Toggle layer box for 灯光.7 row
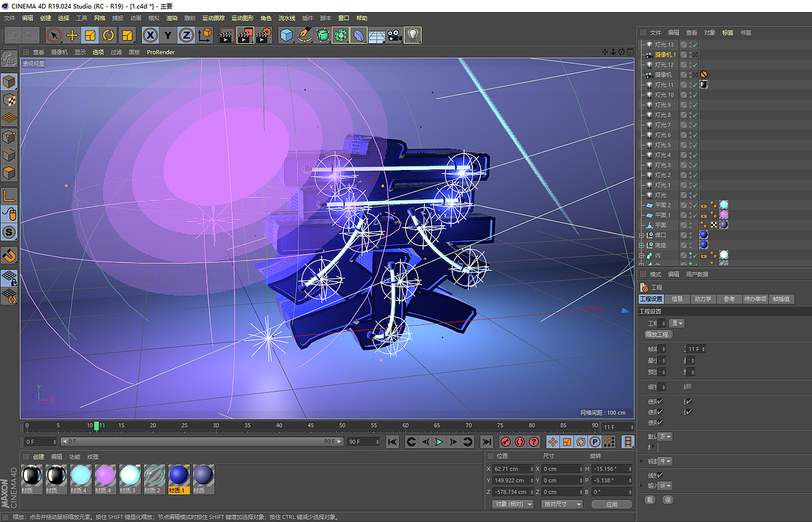Viewport: 812px width, 522px height. (684, 125)
